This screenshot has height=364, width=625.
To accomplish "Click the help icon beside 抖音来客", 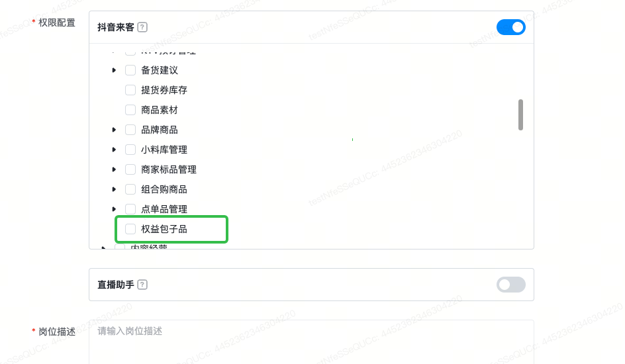I will 142,27.
